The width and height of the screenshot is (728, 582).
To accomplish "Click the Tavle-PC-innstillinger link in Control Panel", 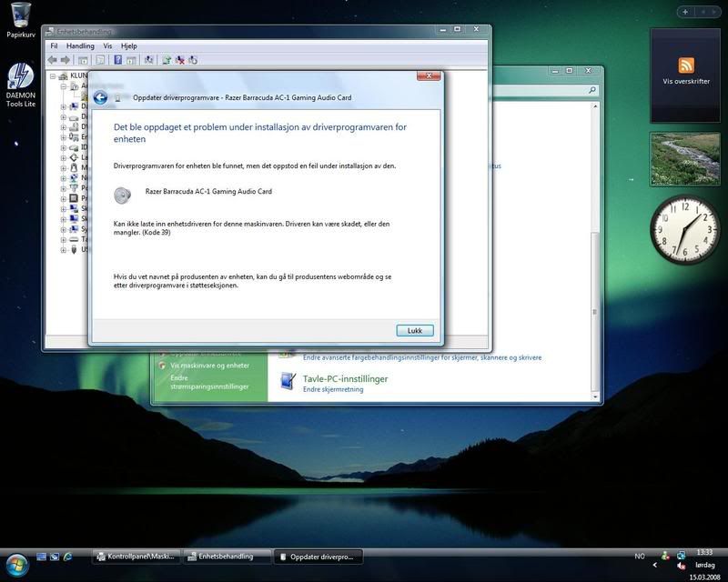I will [x=345, y=378].
